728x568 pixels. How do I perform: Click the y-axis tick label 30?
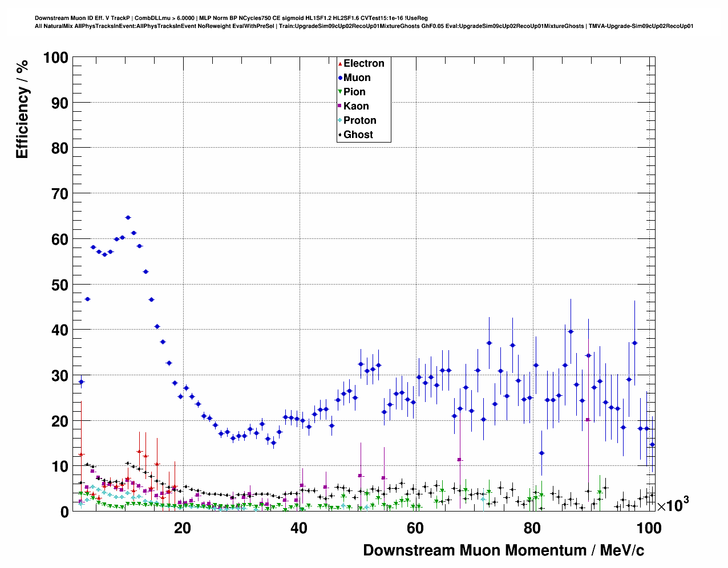coord(60,376)
